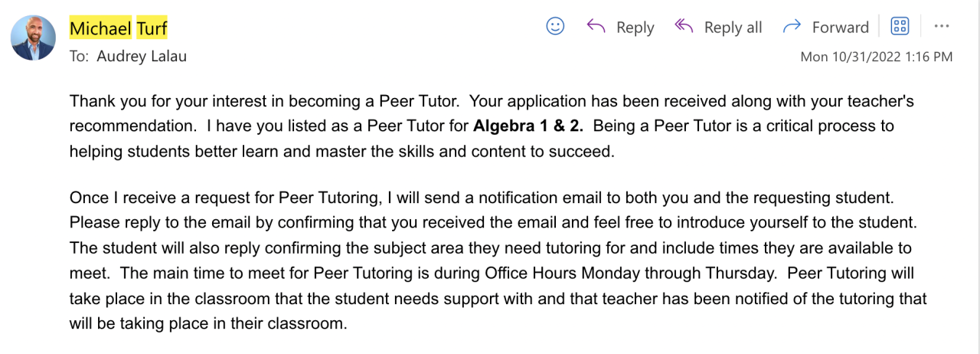The width and height of the screenshot is (980, 354).
Task: Click the highlighted word Michael in sender name
Action: [100, 29]
